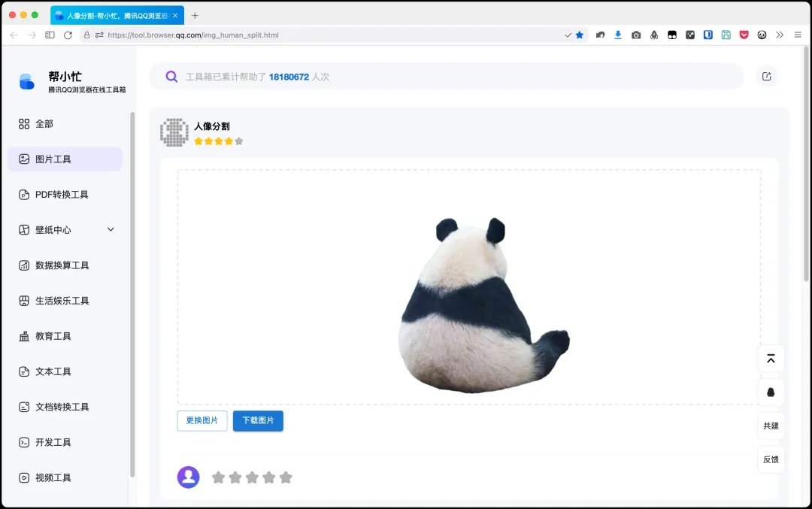Rate the tool with the fifth star
Image resolution: width=812 pixels, height=509 pixels.
point(286,477)
